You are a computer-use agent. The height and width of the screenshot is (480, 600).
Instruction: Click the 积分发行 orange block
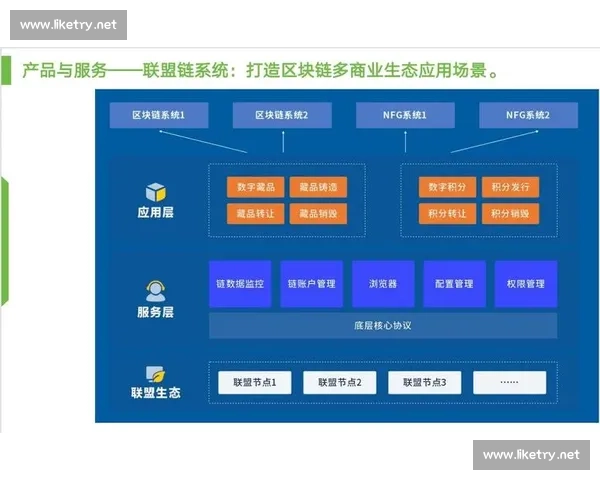(510, 187)
